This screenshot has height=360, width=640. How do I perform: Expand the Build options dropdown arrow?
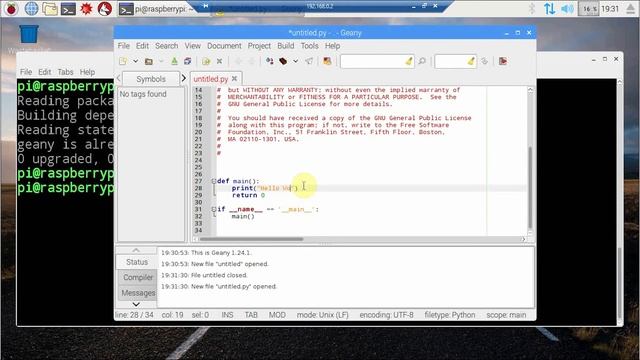296,61
